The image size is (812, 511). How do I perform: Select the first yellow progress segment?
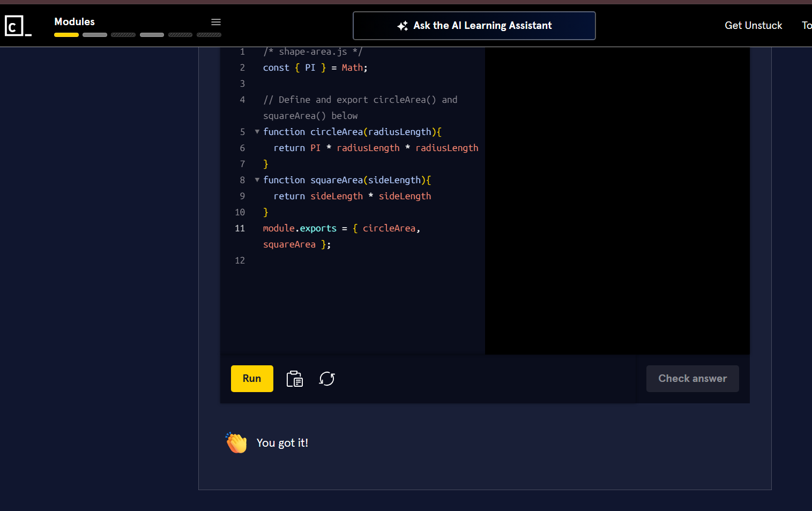pos(66,35)
